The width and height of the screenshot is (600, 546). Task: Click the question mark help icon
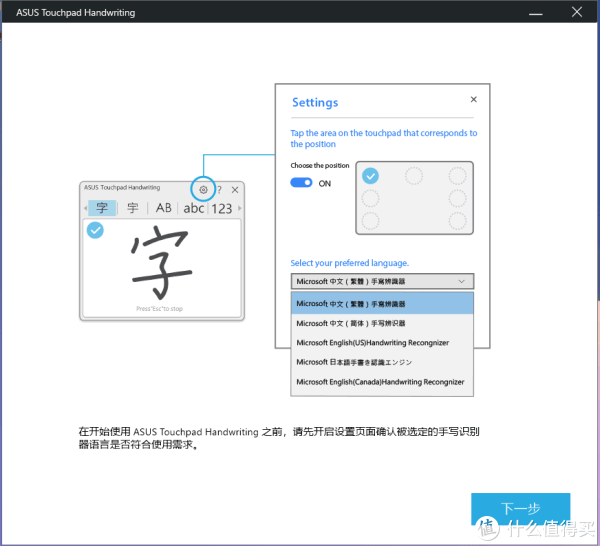pos(219,189)
